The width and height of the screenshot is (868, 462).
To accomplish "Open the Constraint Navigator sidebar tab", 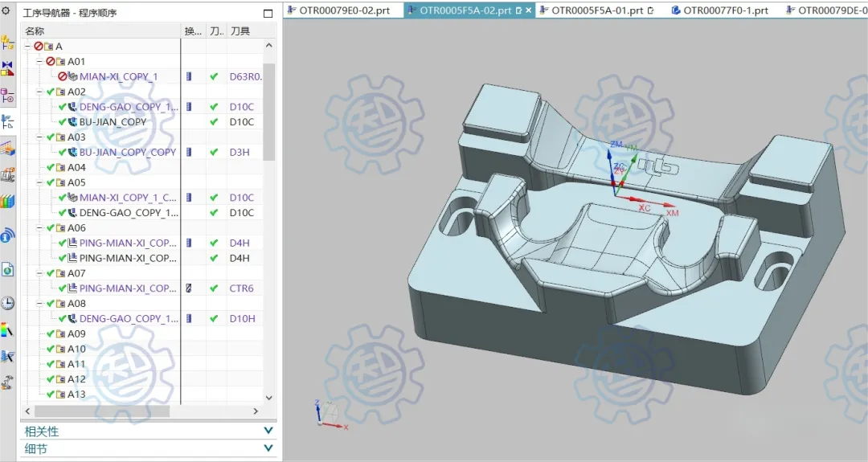I will 7,68.
